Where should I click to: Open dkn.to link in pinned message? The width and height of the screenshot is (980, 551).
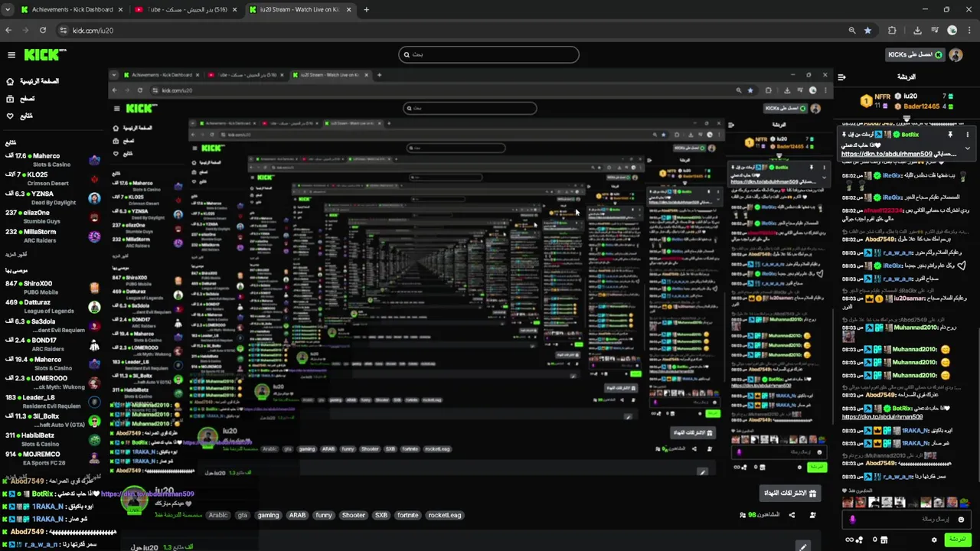(x=887, y=154)
